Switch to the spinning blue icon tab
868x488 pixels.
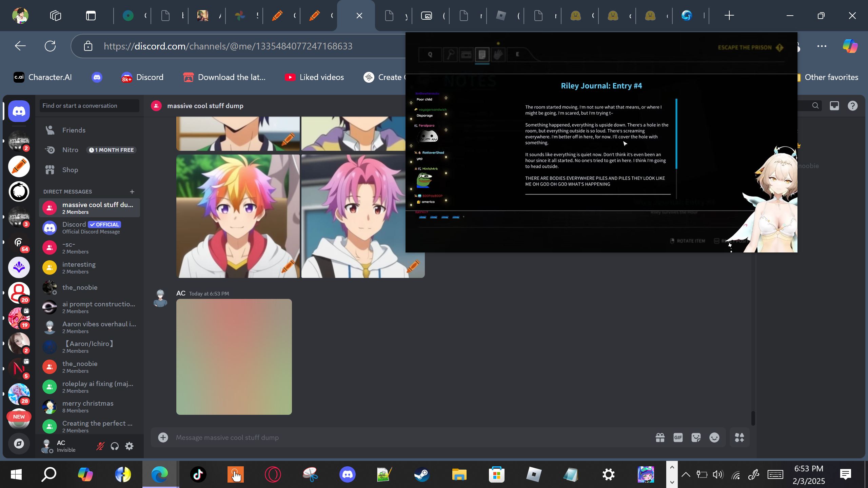(687, 16)
